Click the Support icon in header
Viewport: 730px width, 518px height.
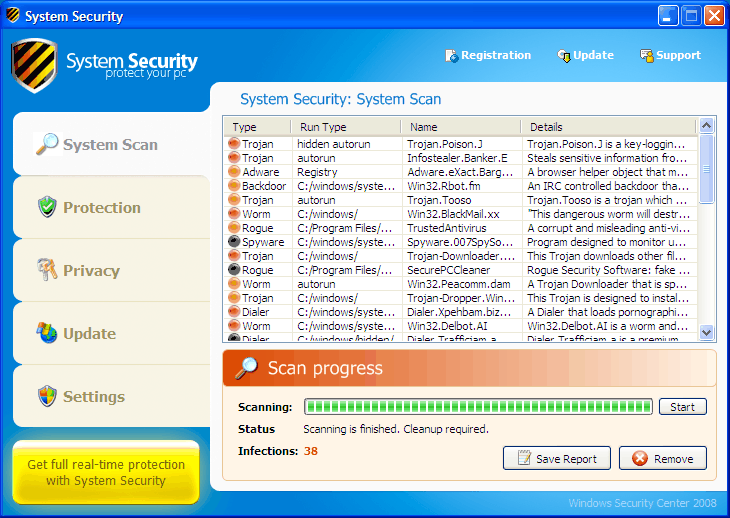click(647, 56)
